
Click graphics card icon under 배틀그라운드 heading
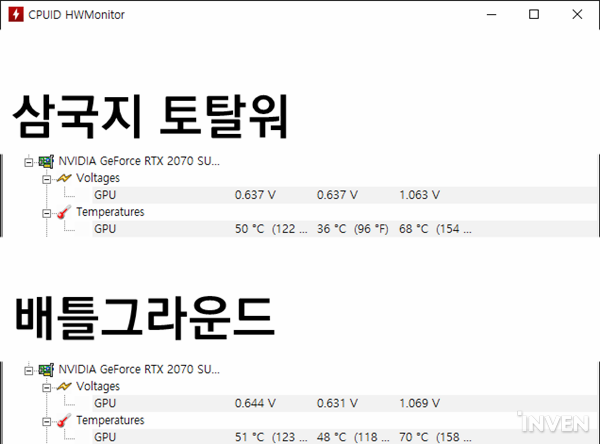click(46, 370)
